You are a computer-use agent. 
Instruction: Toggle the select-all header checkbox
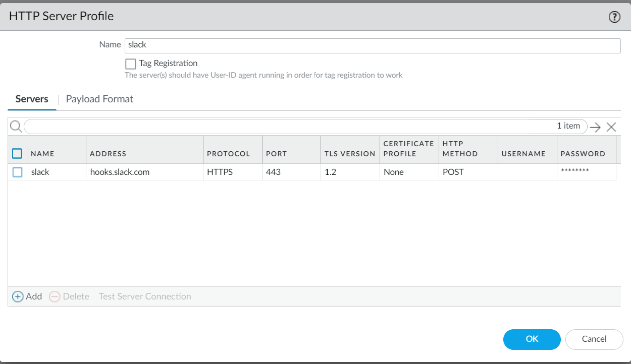tap(18, 153)
